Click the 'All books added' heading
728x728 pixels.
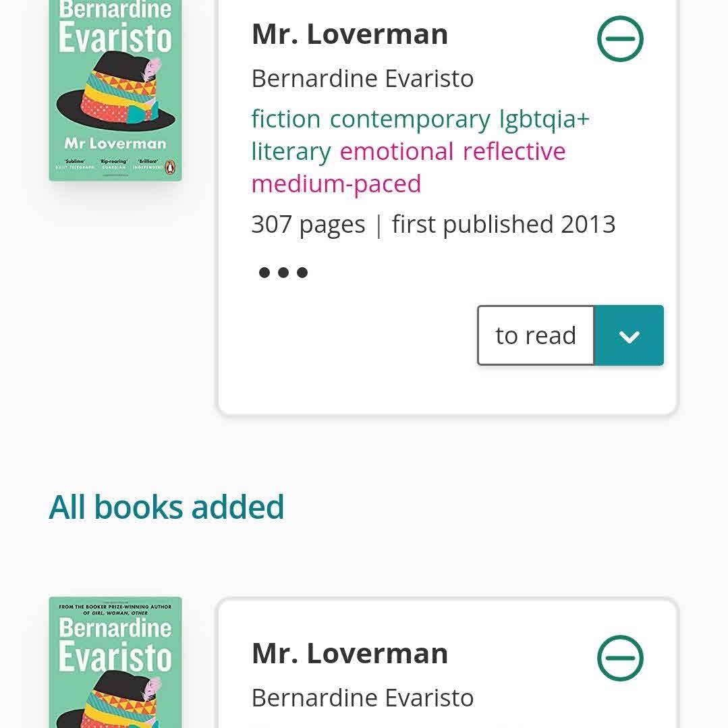pyautogui.click(x=167, y=507)
